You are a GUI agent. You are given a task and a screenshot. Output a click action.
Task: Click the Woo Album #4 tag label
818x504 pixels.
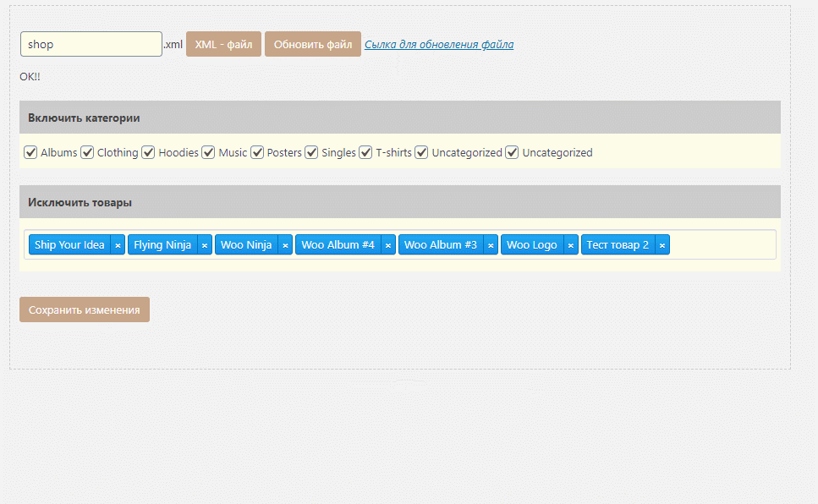338,244
